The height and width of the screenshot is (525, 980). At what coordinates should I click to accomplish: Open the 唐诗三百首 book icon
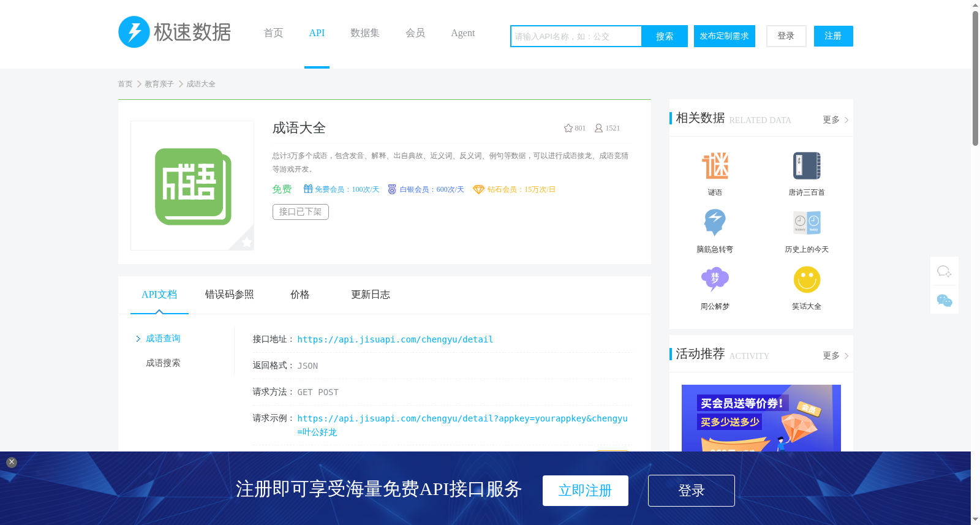pyautogui.click(x=807, y=165)
